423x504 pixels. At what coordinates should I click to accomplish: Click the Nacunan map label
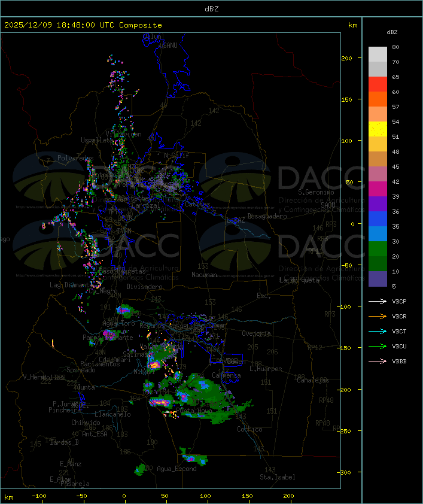(x=204, y=275)
